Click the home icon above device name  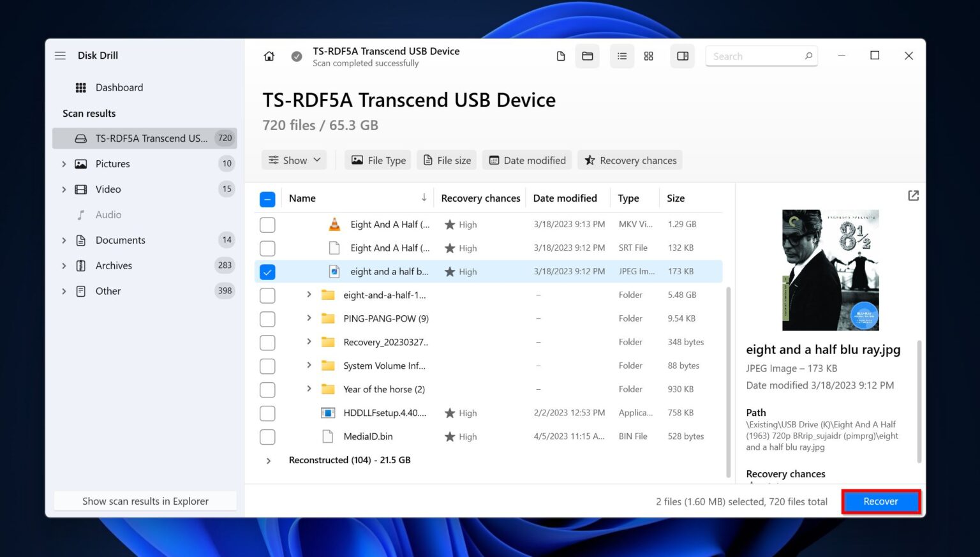[x=269, y=56]
